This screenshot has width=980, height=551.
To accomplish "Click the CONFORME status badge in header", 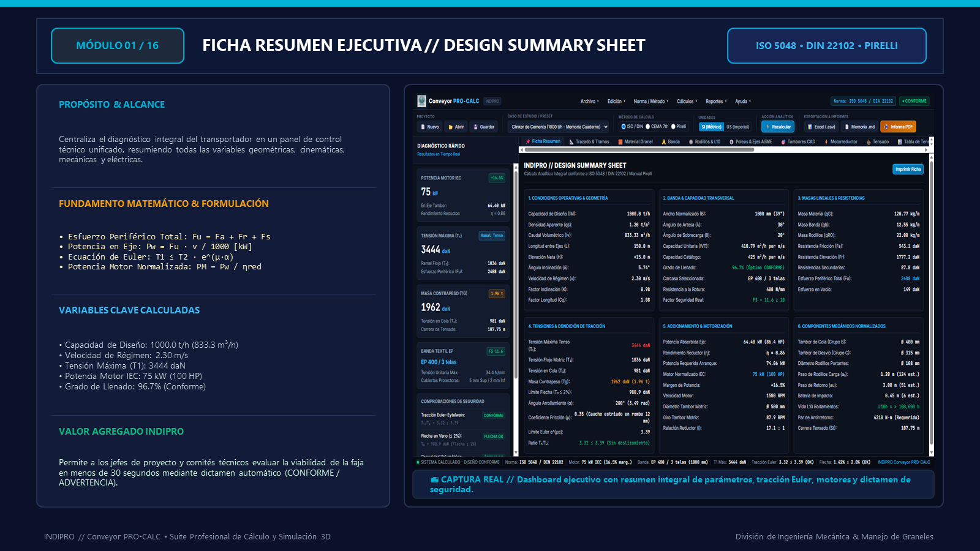I will (x=914, y=101).
